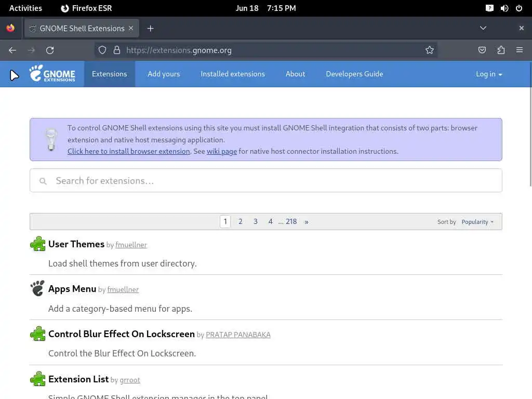Expand the list all tabs chevron

click(x=483, y=28)
